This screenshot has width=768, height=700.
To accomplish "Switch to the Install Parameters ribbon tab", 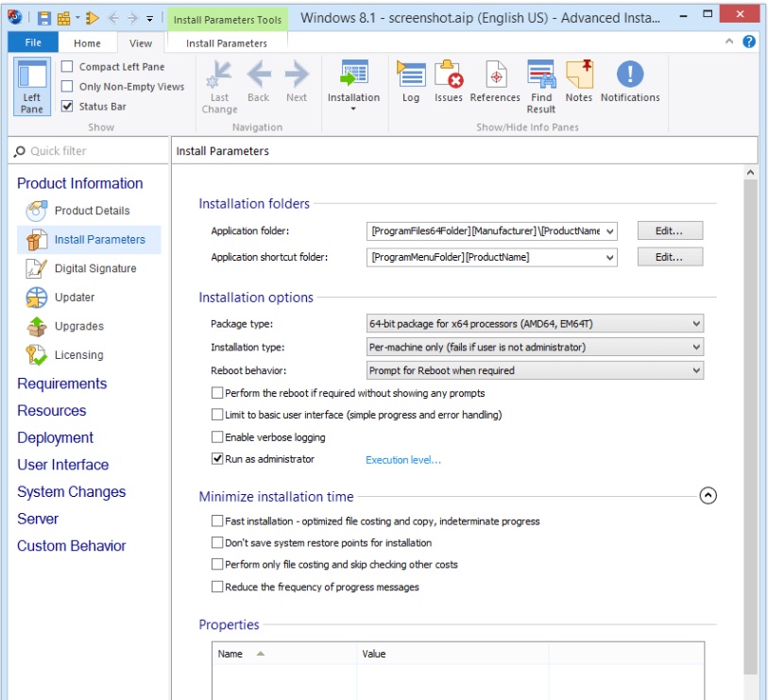I will [227, 43].
